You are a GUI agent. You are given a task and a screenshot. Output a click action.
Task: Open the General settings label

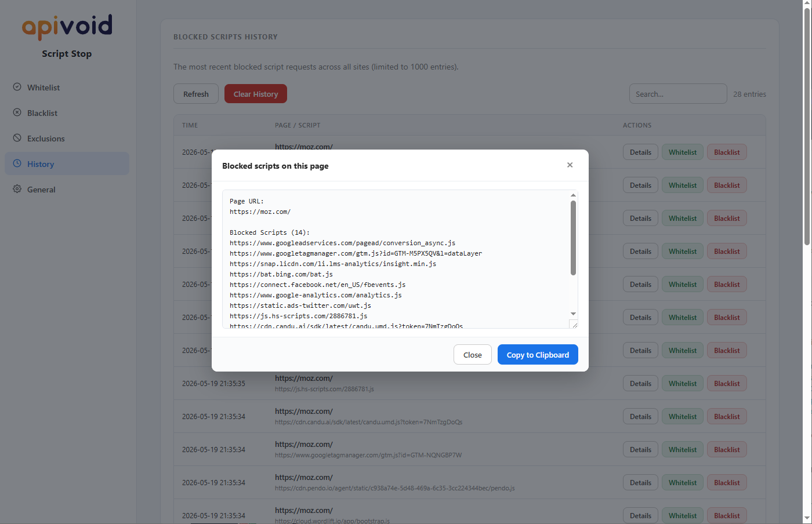click(x=41, y=190)
